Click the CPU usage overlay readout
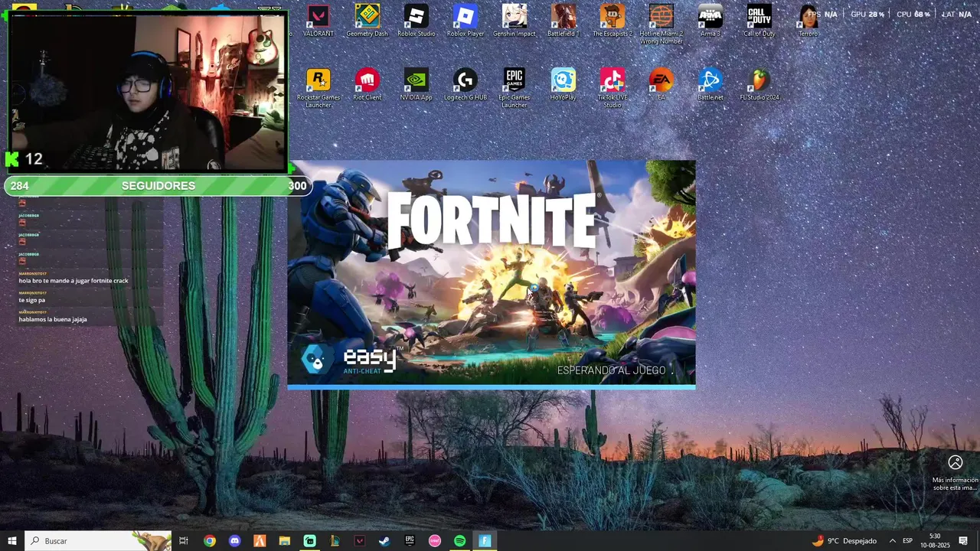Viewport: 980px width, 551px height. pos(913,15)
